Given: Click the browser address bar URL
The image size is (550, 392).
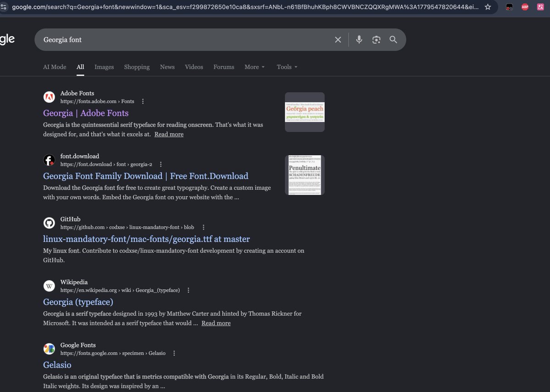Looking at the screenshot, I should click(245, 7).
